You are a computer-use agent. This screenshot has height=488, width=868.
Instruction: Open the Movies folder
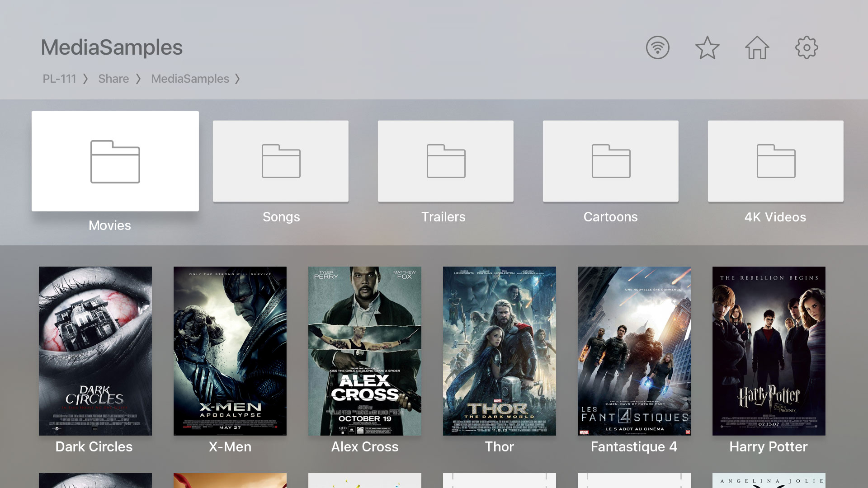click(115, 161)
